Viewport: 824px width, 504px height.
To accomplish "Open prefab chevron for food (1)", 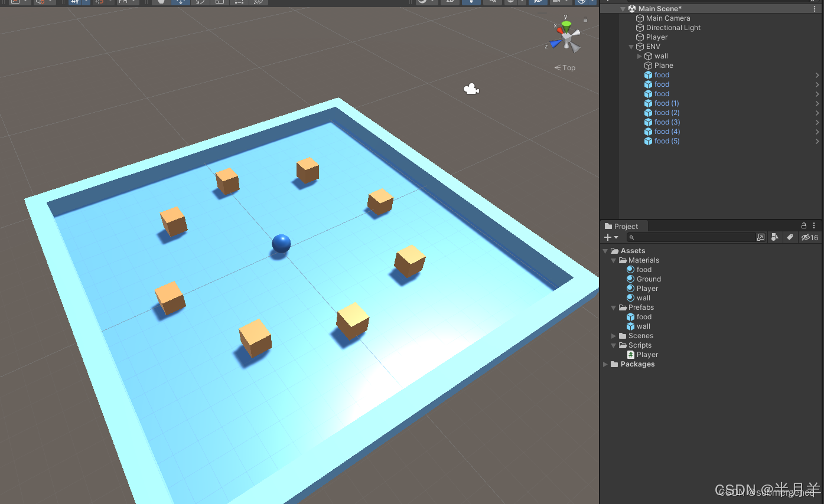I will click(818, 103).
